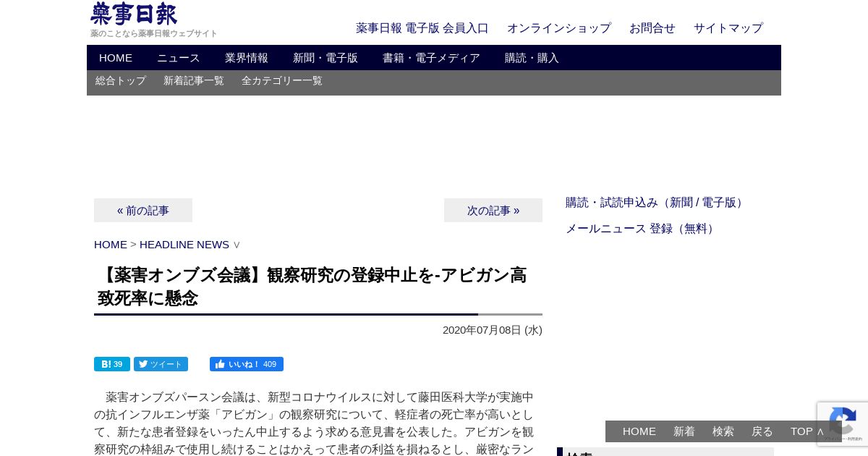The image size is (868, 456).
Task: Open the お問合せ link
Action: pos(652,28)
